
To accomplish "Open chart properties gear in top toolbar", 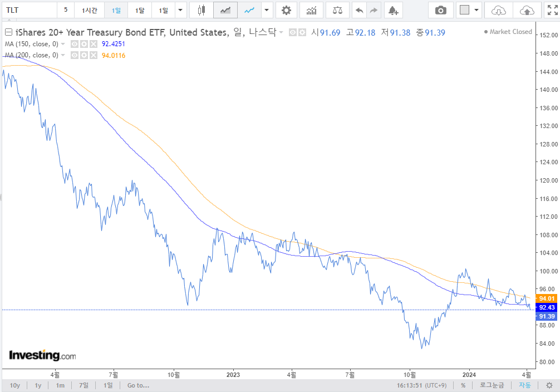I will pos(286,11).
